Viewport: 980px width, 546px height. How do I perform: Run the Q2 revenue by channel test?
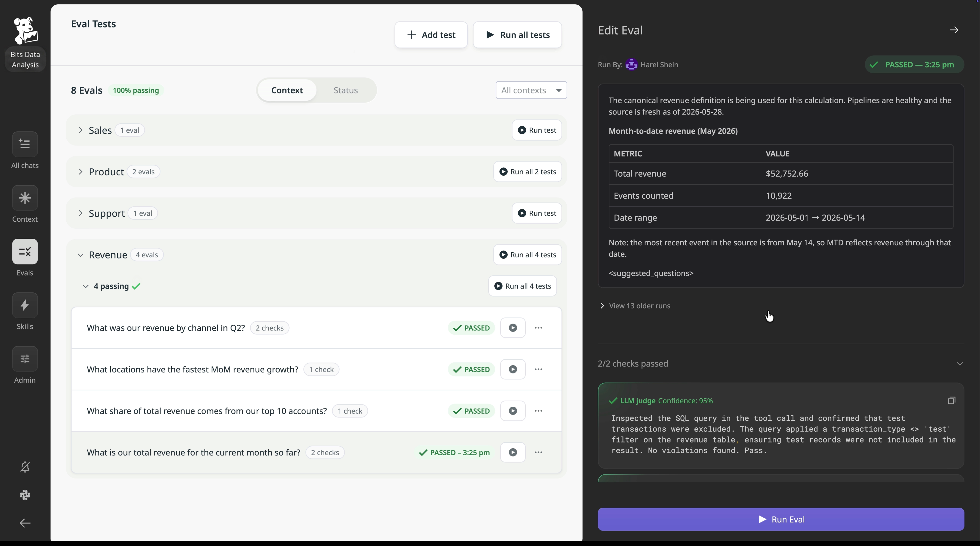click(x=513, y=328)
